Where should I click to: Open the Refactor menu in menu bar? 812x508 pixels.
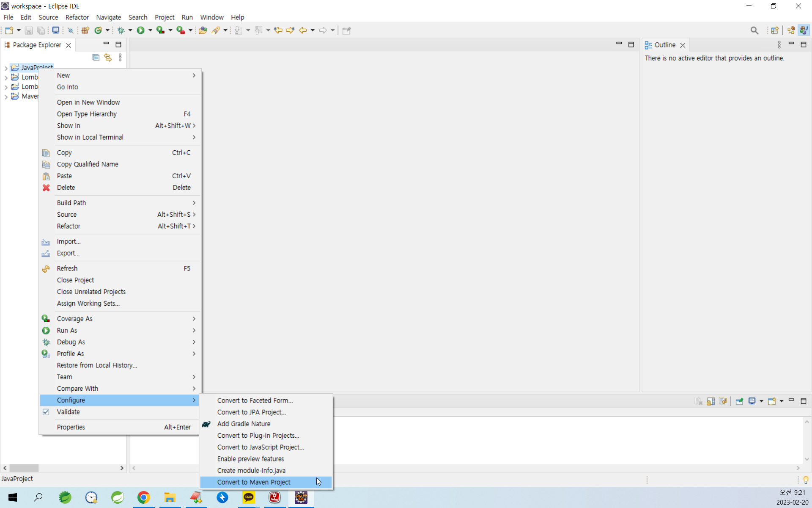point(77,17)
